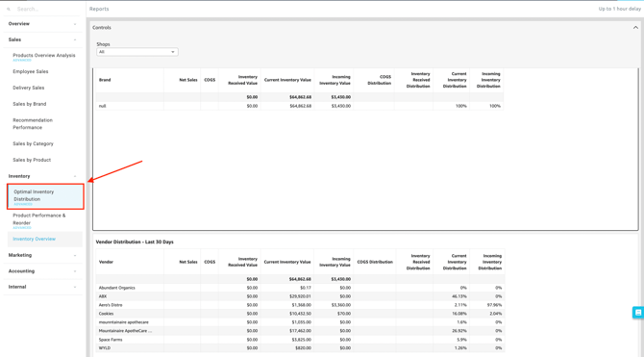The height and width of the screenshot is (357, 644).
Task: Open Delivery Sales report
Action: (x=28, y=88)
